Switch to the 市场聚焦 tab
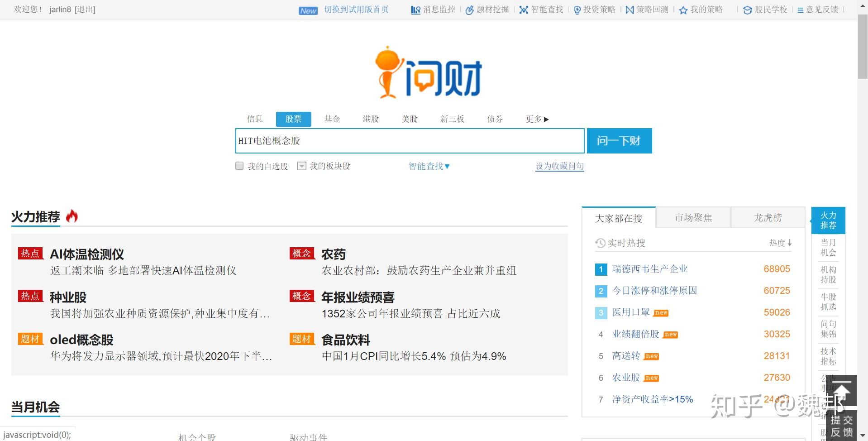The width and height of the screenshot is (868, 441). pyautogui.click(x=693, y=218)
